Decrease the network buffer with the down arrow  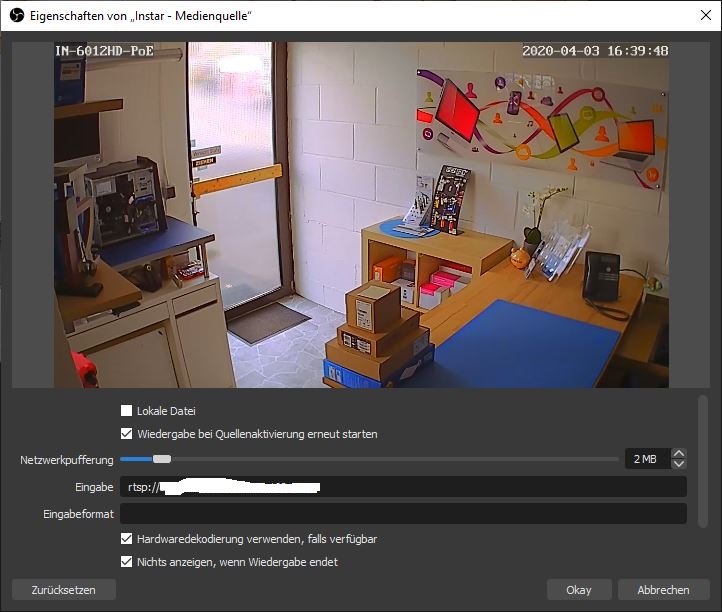679,465
